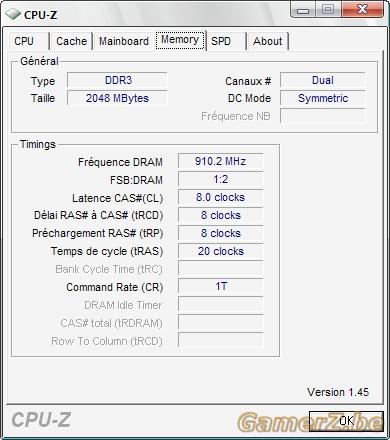Click the Dual channels field
The height and width of the screenshot is (440, 390).
click(x=322, y=80)
